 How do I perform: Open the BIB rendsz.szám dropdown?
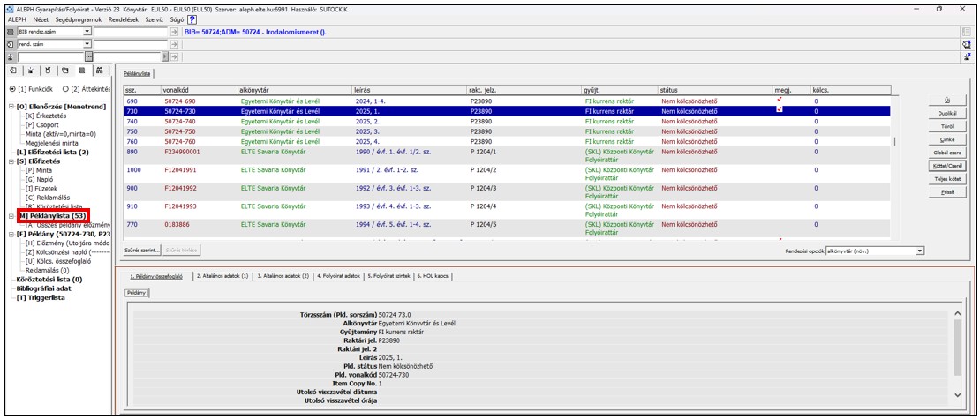(87, 31)
